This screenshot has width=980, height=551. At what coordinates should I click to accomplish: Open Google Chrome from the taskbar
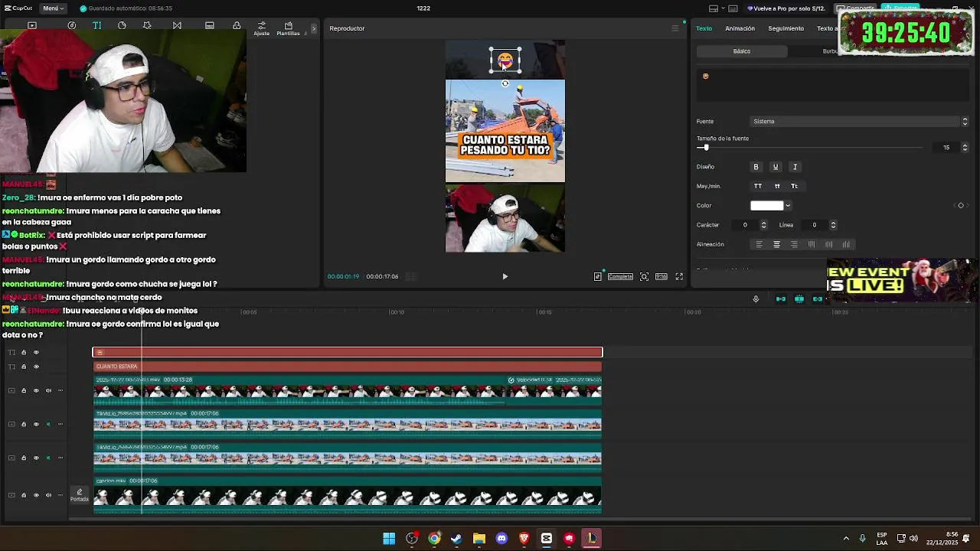[x=434, y=539]
